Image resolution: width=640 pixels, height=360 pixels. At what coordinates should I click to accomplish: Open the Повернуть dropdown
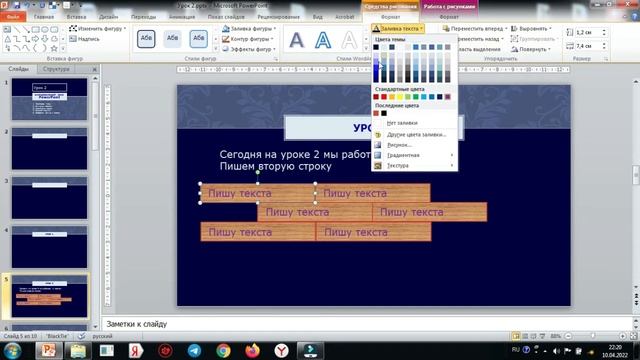531,49
